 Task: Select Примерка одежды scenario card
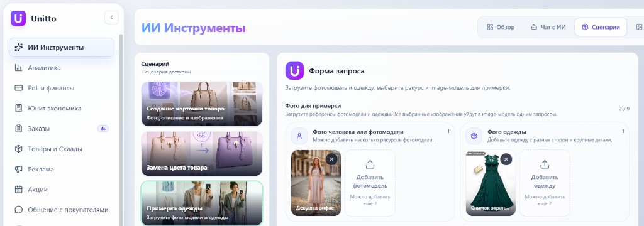201,203
